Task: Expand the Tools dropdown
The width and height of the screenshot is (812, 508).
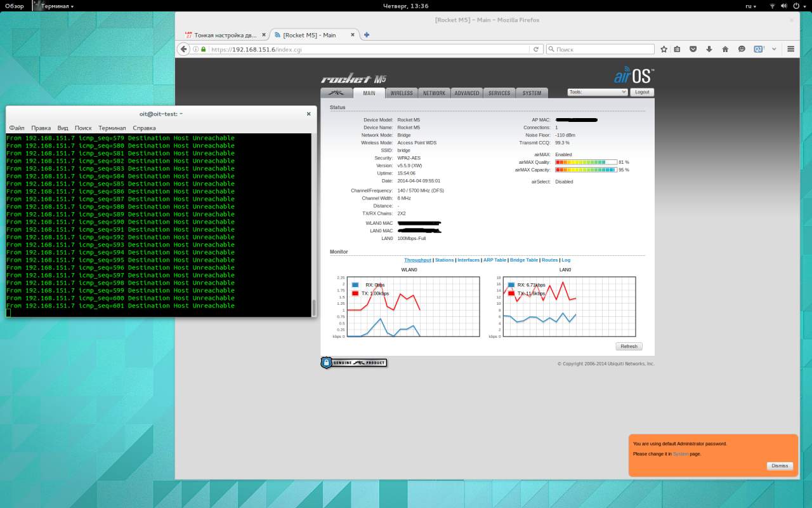Action: click(597, 92)
